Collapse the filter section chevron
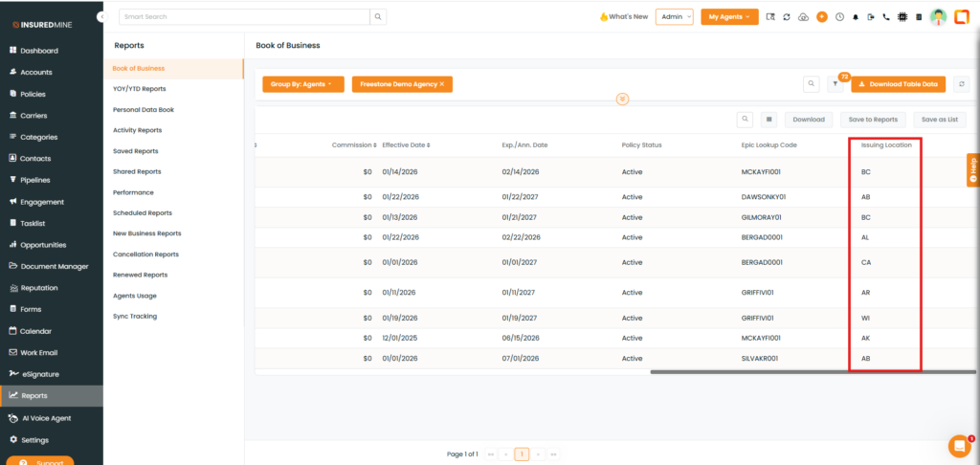980x465 pixels. tap(622, 99)
